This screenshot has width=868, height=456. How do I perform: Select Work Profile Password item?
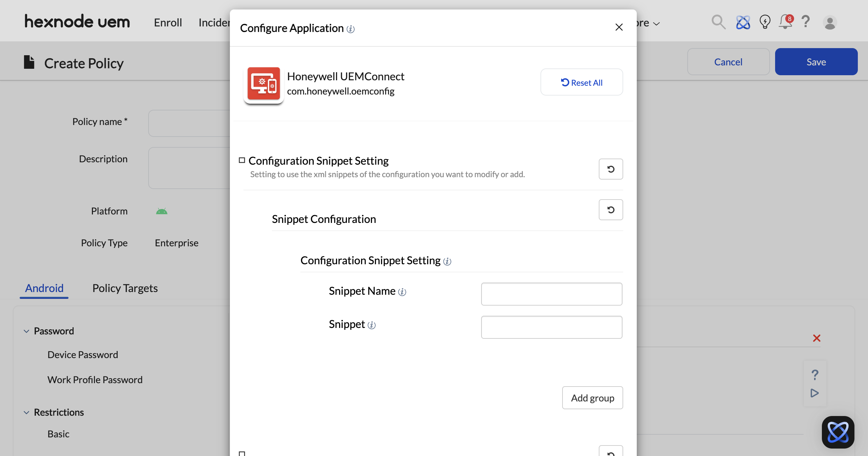[95, 380]
